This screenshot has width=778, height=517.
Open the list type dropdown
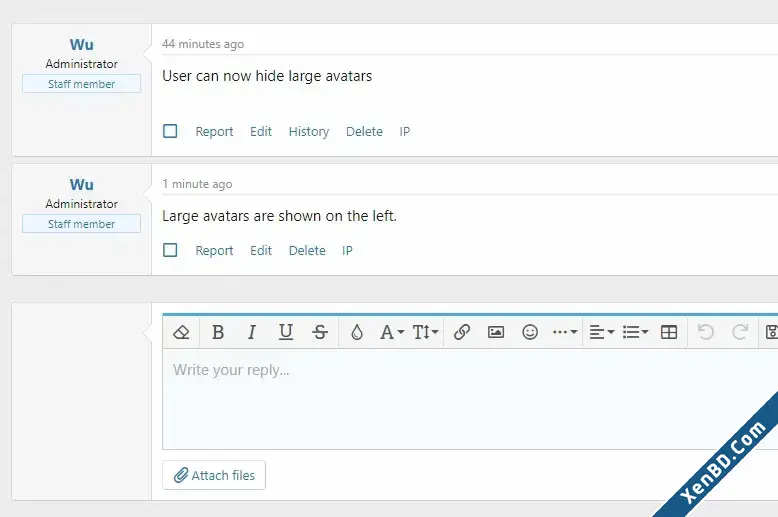[636, 332]
